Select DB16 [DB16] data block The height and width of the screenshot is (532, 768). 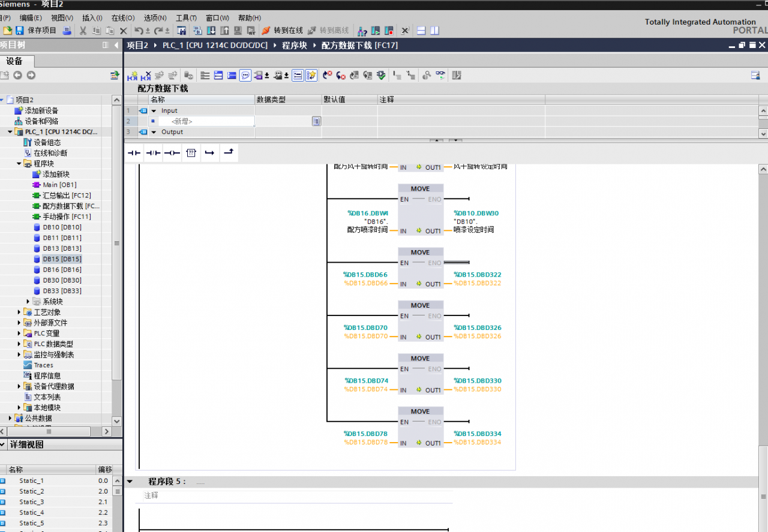tap(62, 270)
